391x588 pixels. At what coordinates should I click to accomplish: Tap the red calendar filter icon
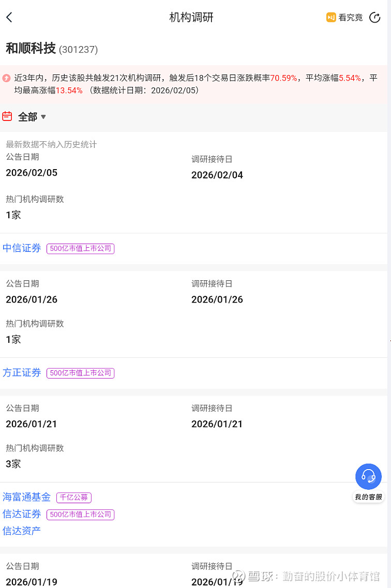point(7,116)
